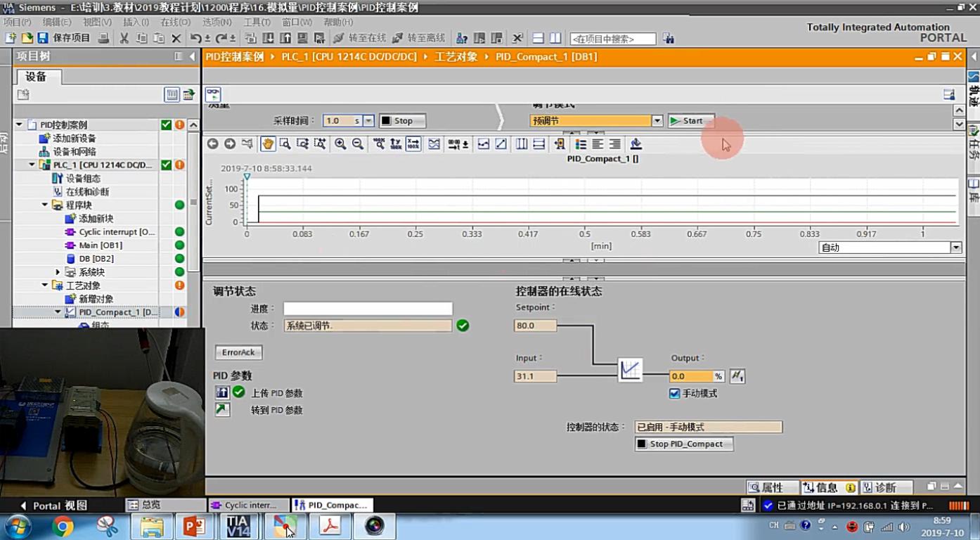Open the 项目(P) menu
Image resolution: width=980 pixels, height=540 pixels.
(17, 22)
